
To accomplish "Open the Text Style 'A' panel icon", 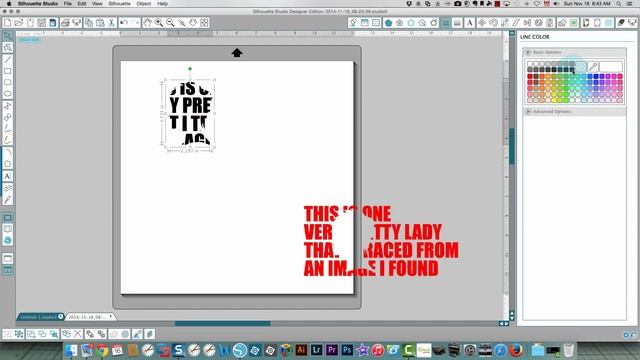I will pos(469,23).
